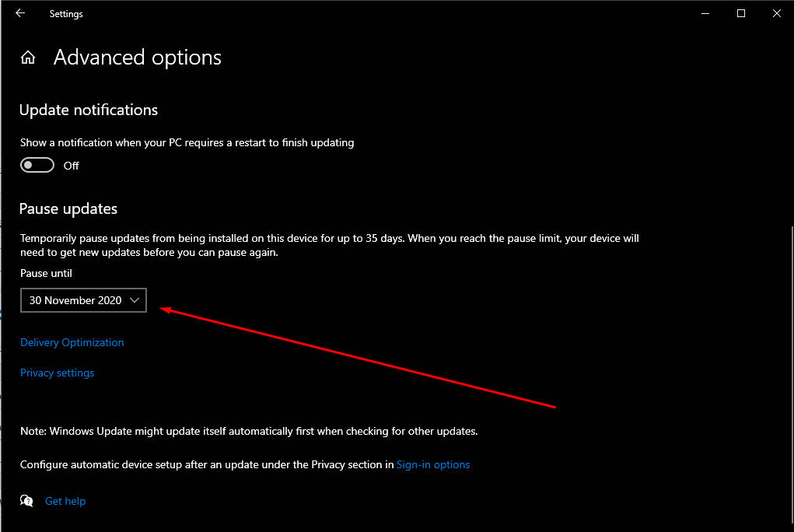Follow the Sign-in options link
The image size is (794, 532).
(x=432, y=464)
